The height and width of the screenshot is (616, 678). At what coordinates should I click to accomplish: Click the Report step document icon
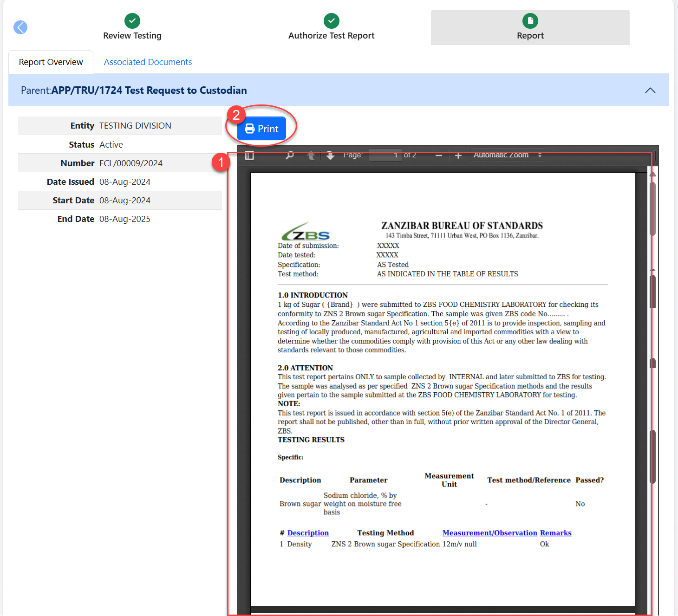[x=530, y=21]
